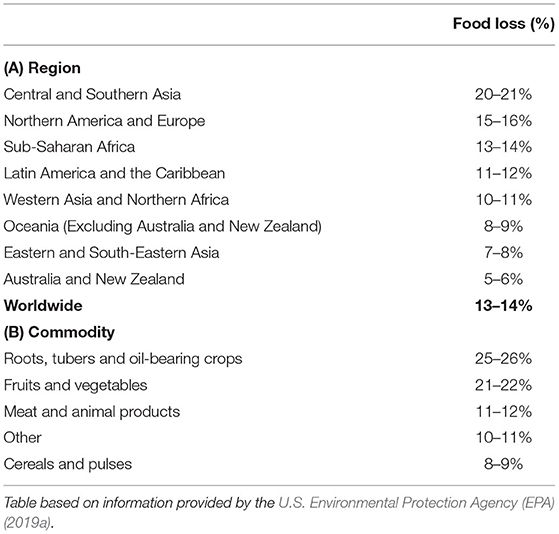Click the Fruits and vegetables row label
This screenshot has height=534, width=559.
pos(76,385)
